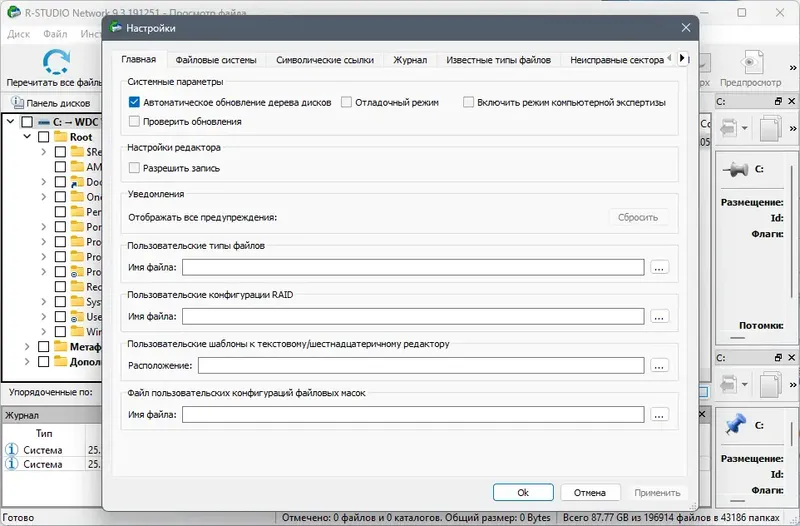Click the gray pin icon in upper C: panel
The width and height of the screenshot is (800, 526).
coord(736,169)
